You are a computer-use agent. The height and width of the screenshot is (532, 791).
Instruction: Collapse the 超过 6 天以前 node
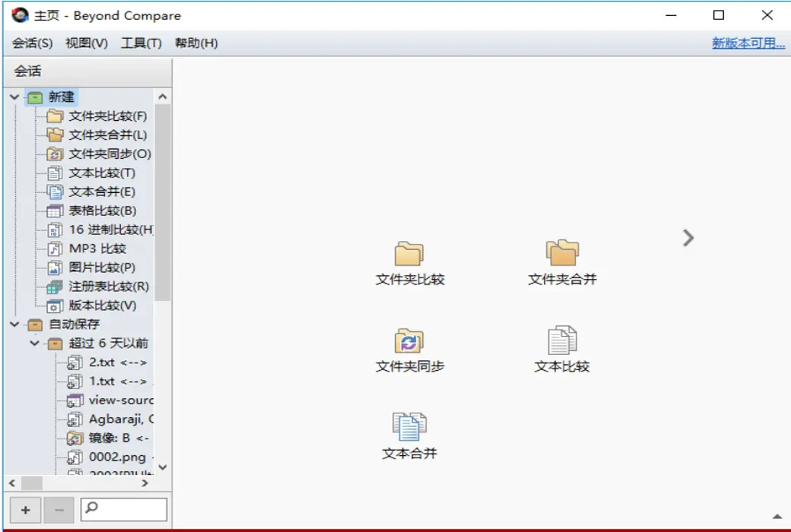(34, 344)
